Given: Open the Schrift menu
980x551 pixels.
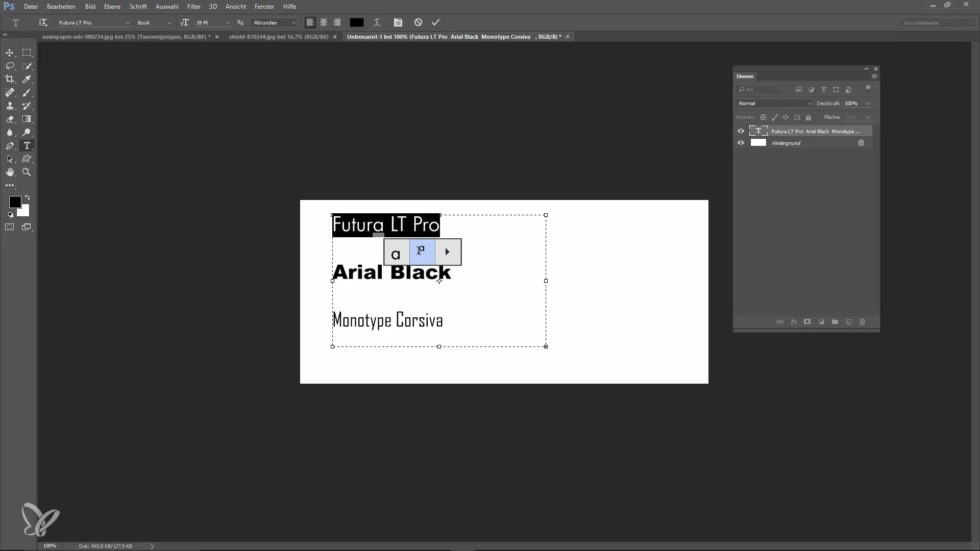Looking at the screenshot, I should pyautogui.click(x=138, y=7).
